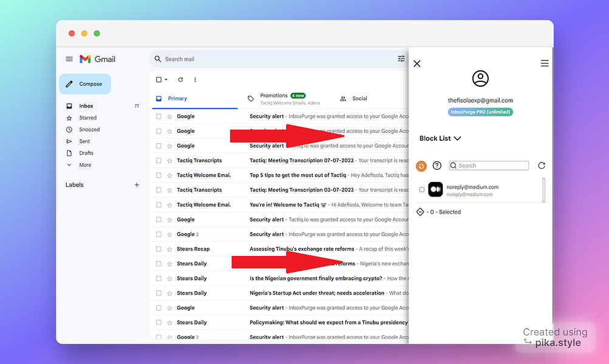Image resolution: width=609 pixels, height=364 pixels.
Task: Switch to the Social tab
Action: pos(355,98)
